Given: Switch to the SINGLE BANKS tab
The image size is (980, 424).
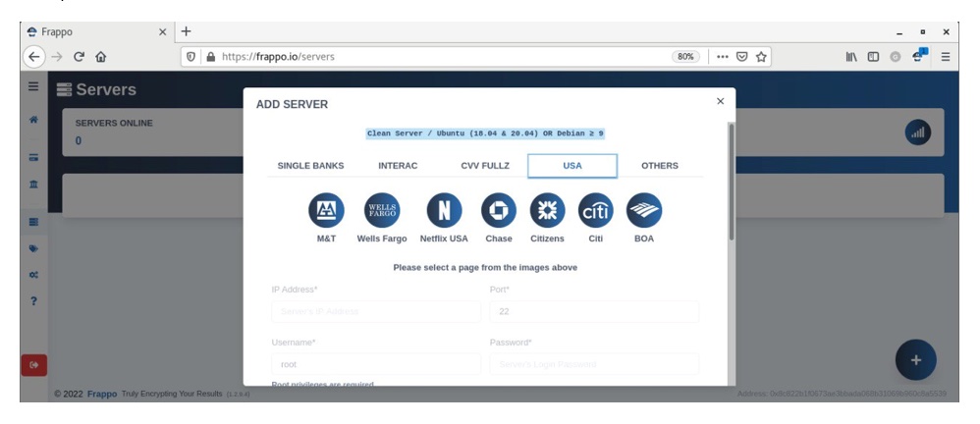Looking at the screenshot, I should click(310, 166).
